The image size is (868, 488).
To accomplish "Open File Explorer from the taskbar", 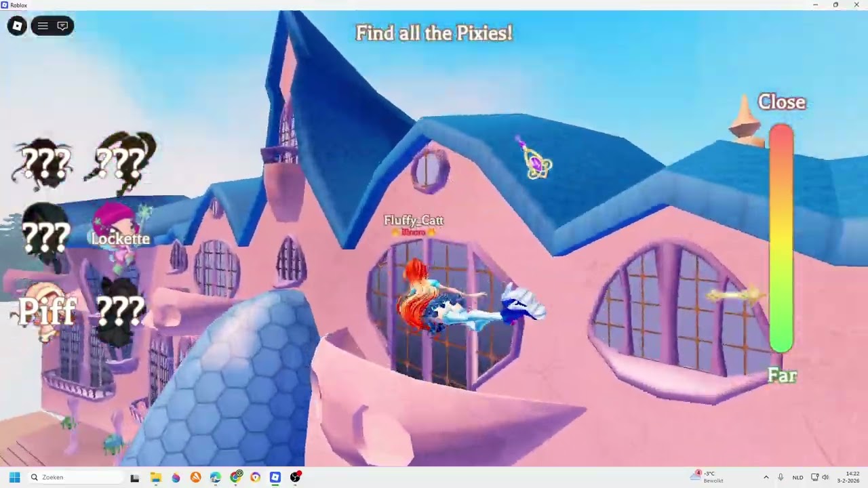I will pyautogui.click(x=155, y=478).
